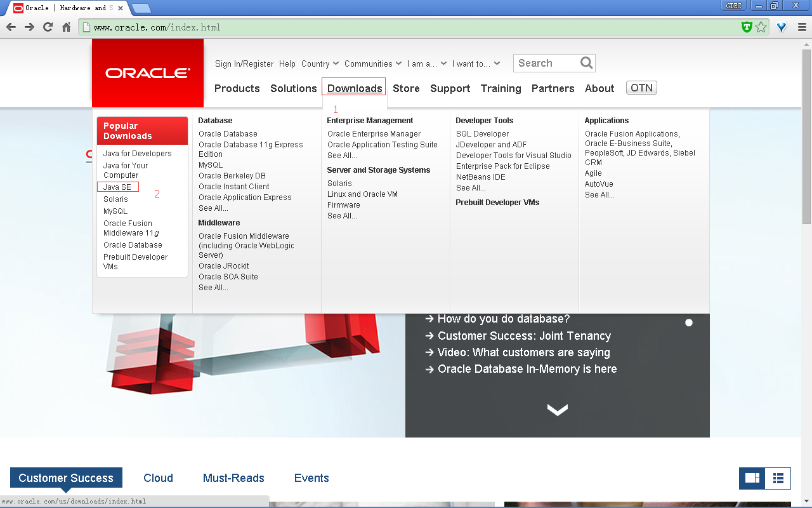
Task: Open Chrome hamburger menu
Action: pyautogui.click(x=802, y=27)
